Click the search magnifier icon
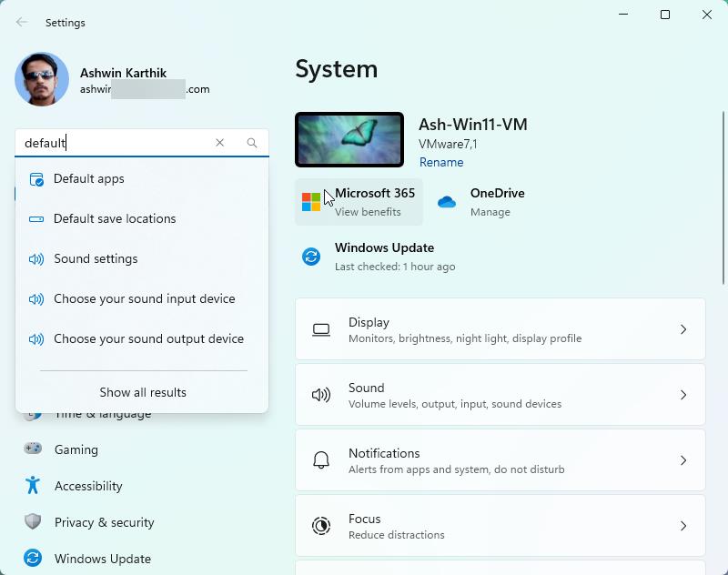The width and height of the screenshot is (728, 575). 251,143
